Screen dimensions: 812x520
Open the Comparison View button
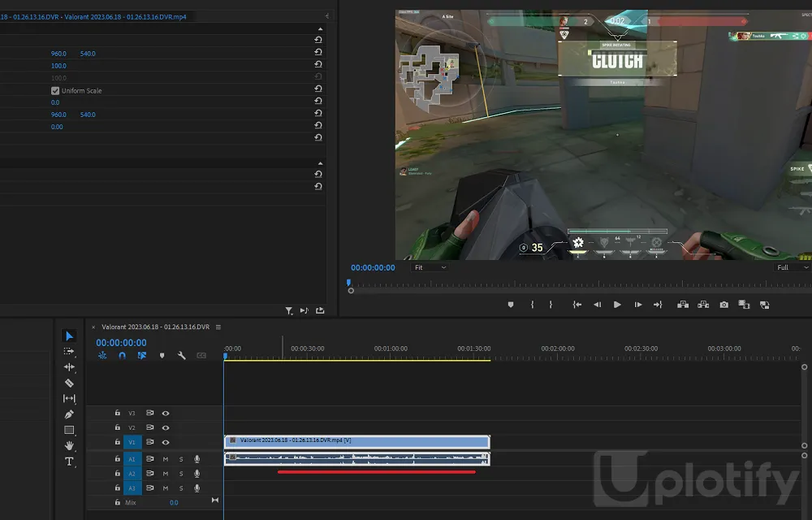[x=744, y=305]
